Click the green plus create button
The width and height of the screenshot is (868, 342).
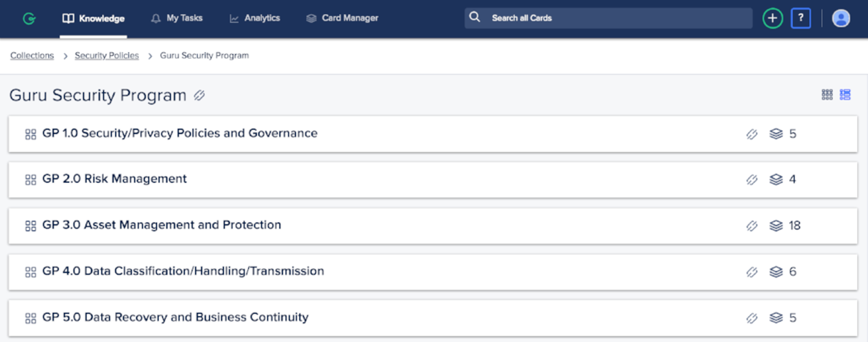coord(772,18)
